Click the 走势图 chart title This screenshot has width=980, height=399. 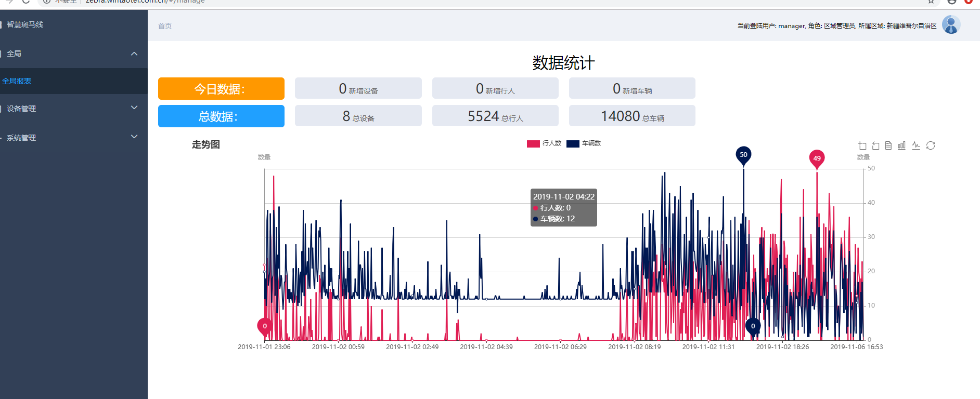point(206,144)
